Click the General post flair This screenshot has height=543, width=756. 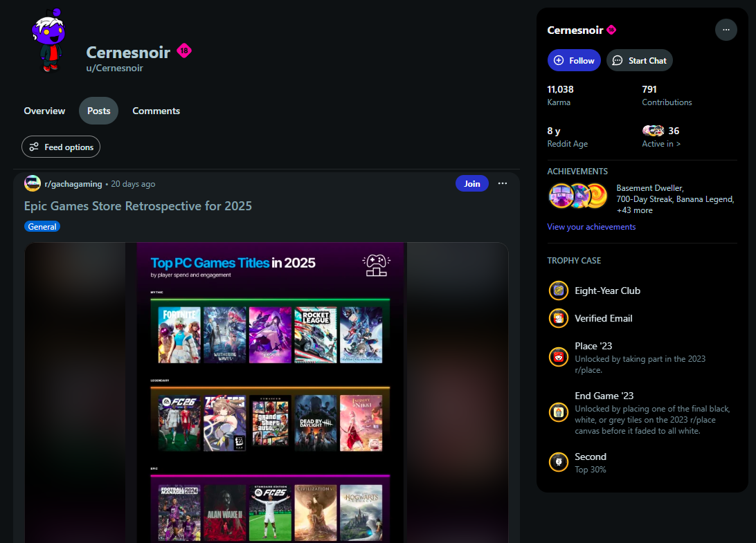[x=42, y=226]
